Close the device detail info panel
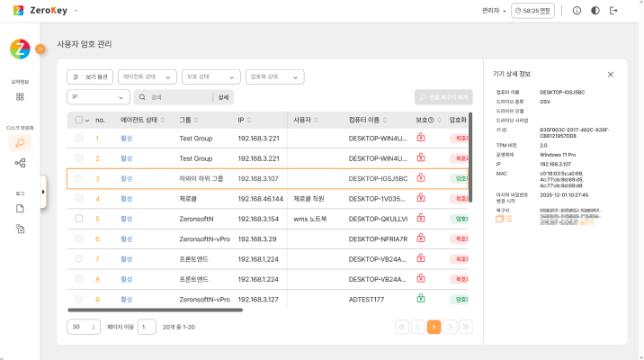644x360 pixels. [x=611, y=74]
